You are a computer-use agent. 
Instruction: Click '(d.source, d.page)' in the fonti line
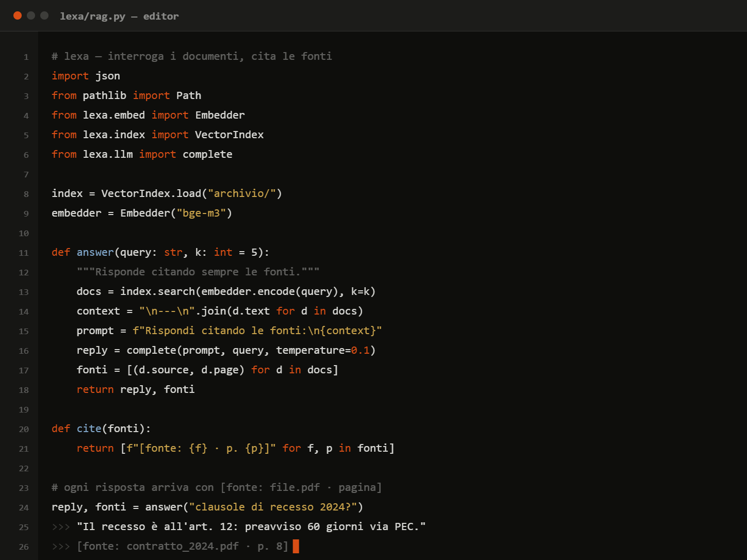tap(189, 370)
